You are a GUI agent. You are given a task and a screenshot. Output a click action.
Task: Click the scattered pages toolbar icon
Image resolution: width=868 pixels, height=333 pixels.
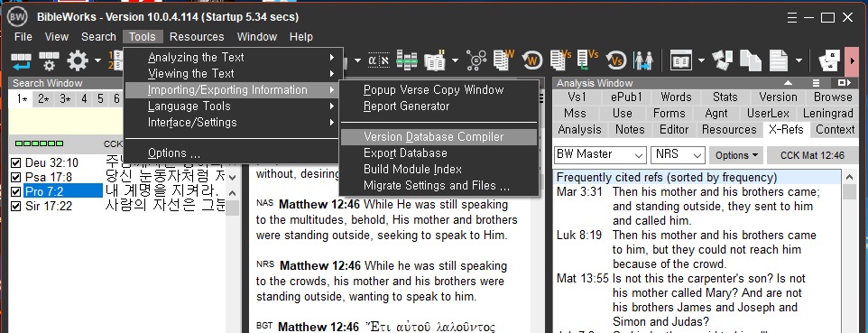pyautogui.click(x=722, y=60)
